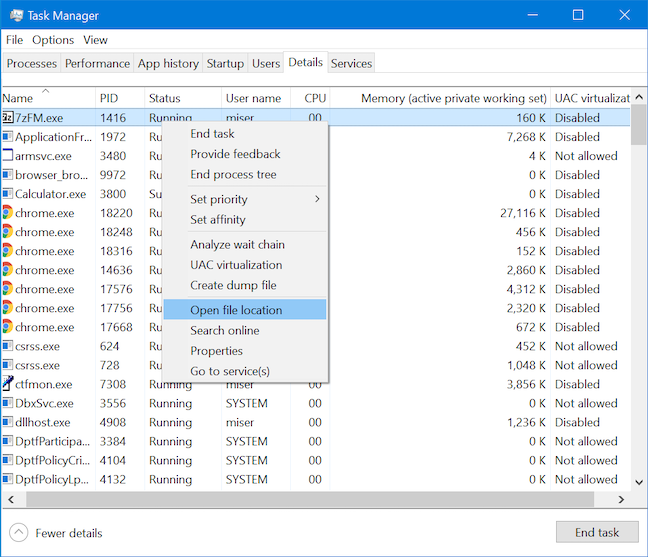Switch to the Processes tab
Viewport: 648px width, 557px height.
pyautogui.click(x=31, y=63)
